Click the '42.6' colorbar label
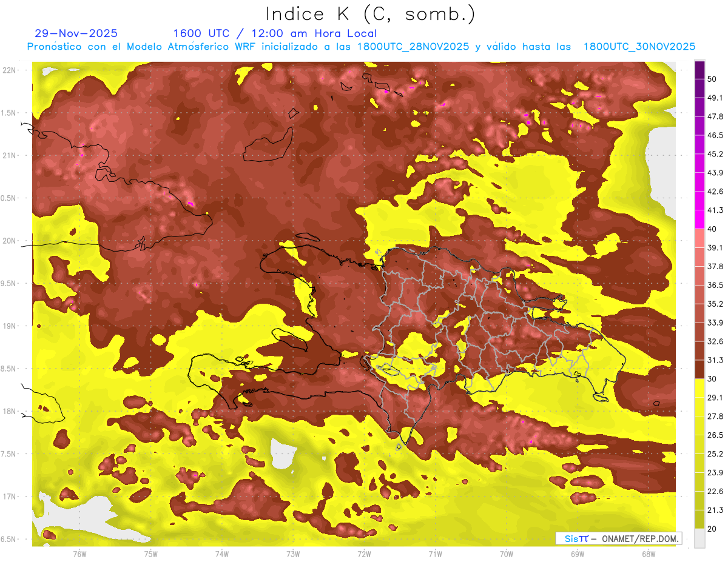This screenshot has width=728, height=562. coord(715,192)
